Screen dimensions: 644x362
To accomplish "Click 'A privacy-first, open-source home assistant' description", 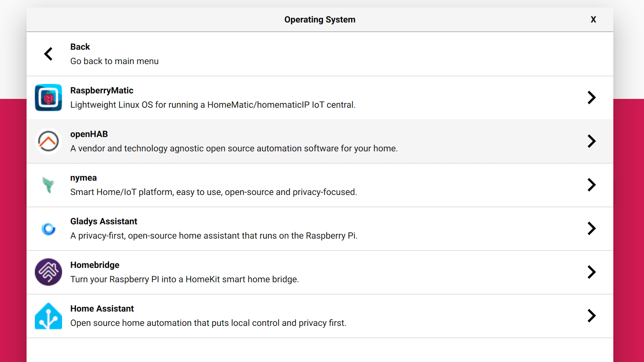I will coord(214,236).
